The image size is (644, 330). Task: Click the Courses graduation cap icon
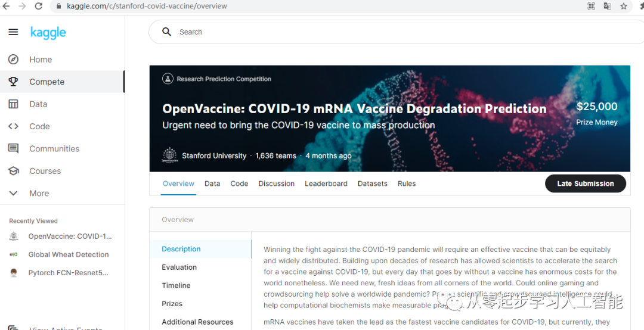pos(13,171)
